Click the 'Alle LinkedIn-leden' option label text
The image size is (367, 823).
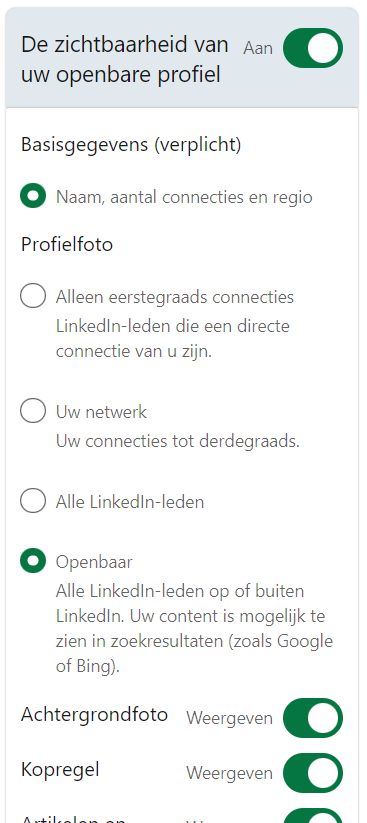(130, 502)
